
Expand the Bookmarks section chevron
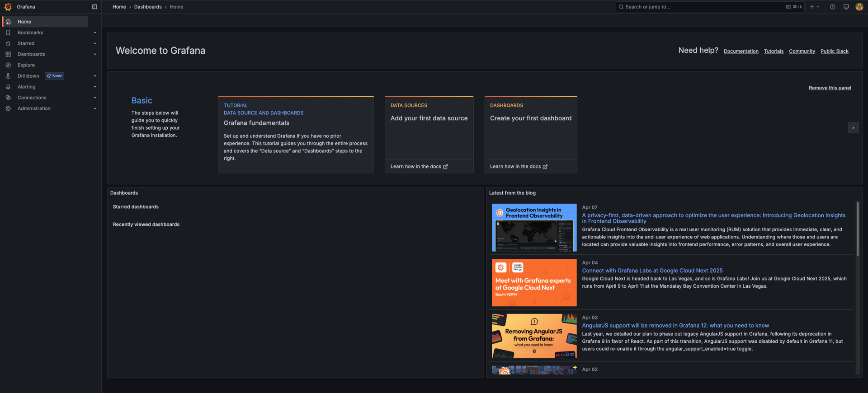[95, 33]
